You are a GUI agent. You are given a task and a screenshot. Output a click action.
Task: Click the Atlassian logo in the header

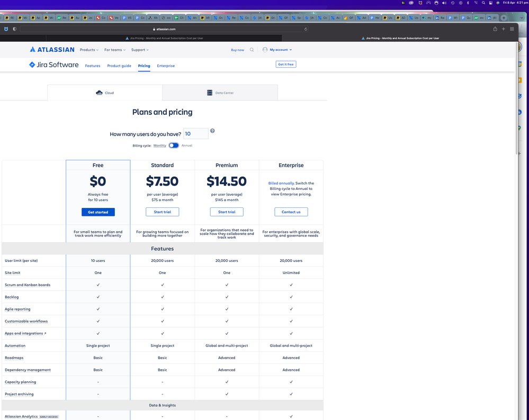pyautogui.click(x=52, y=50)
